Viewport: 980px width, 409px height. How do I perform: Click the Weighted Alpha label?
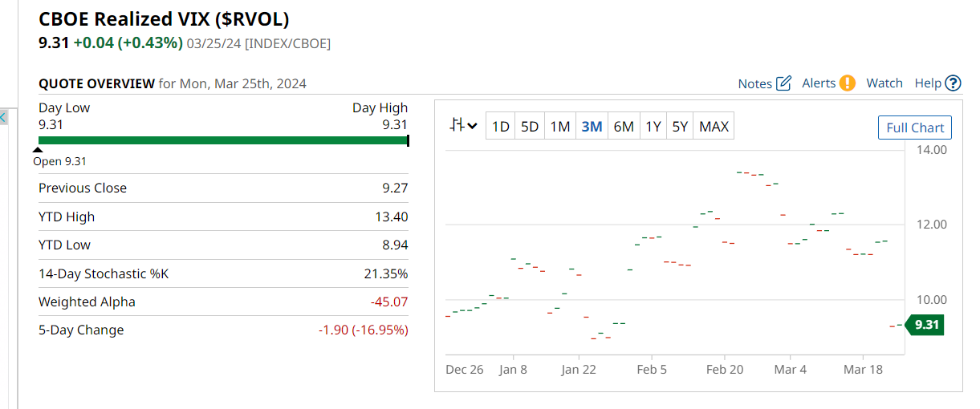(x=87, y=302)
